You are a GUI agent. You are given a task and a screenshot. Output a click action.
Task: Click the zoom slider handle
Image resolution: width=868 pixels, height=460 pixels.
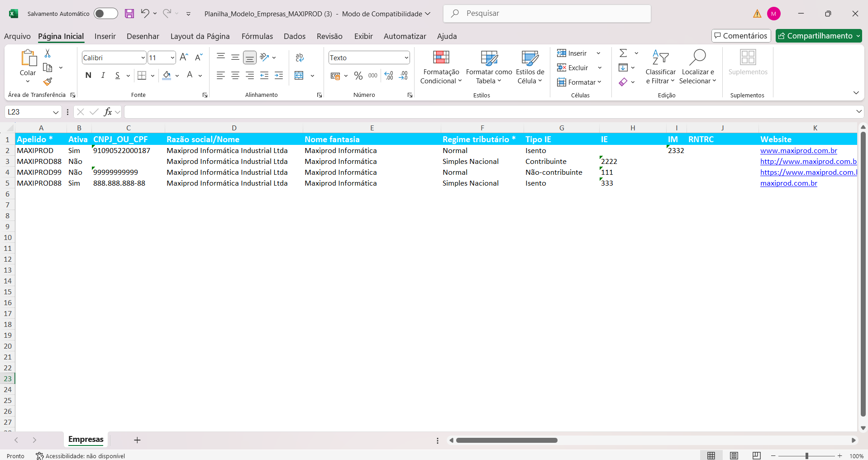pos(806,456)
